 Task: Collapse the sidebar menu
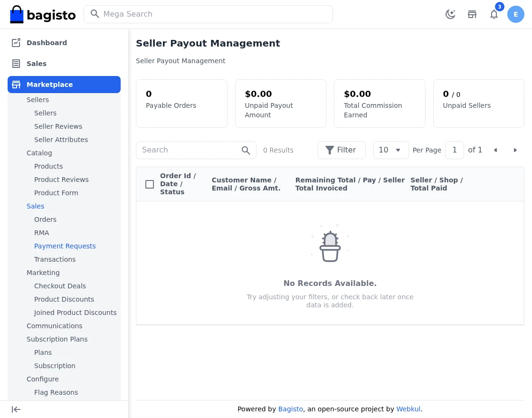[x=16, y=409]
